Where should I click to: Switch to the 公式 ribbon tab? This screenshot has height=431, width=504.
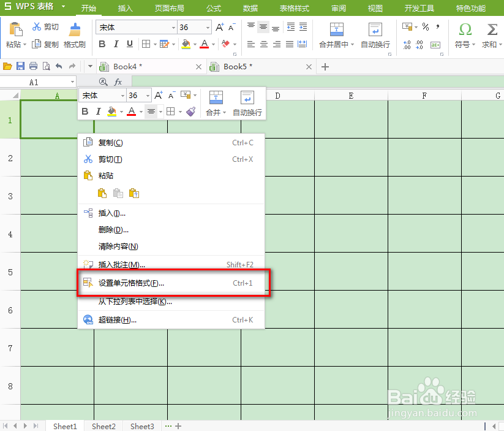[x=214, y=8]
